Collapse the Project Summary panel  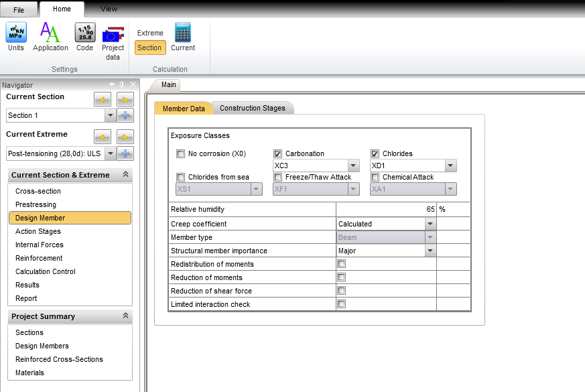click(x=125, y=316)
